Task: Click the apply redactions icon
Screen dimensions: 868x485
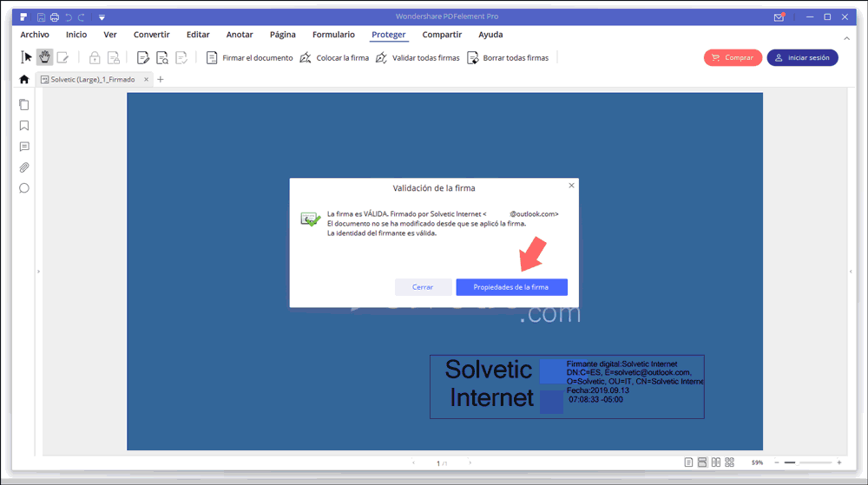Action: pyautogui.click(x=181, y=57)
